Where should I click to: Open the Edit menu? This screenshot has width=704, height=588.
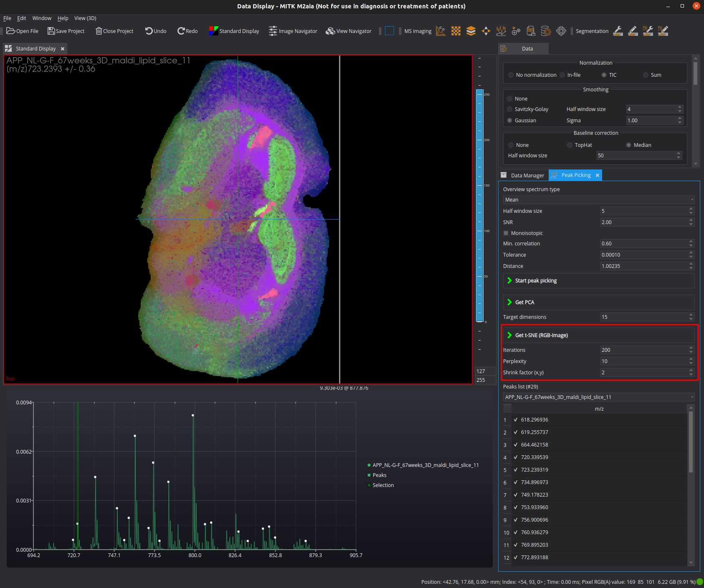[22, 18]
